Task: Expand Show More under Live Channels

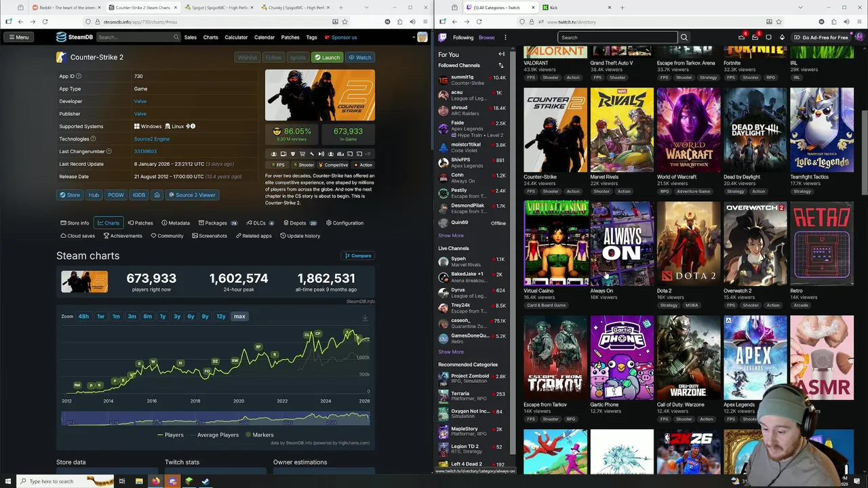Action: pos(451,352)
